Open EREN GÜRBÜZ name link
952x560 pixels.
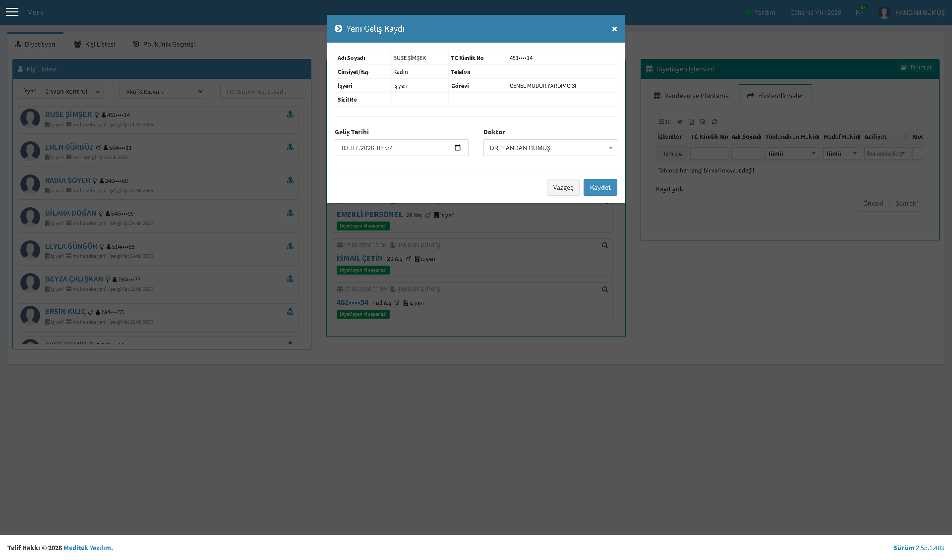(x=69, y=147)
